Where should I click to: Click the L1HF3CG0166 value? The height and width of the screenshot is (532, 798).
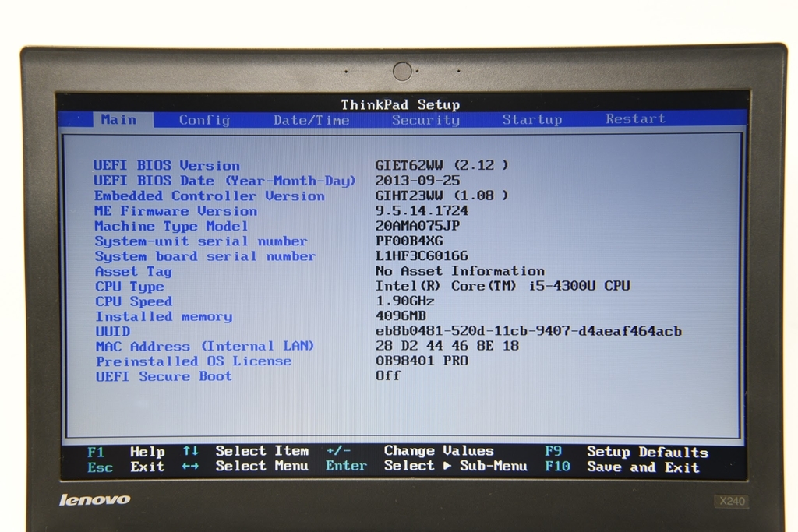click(422, 255)
